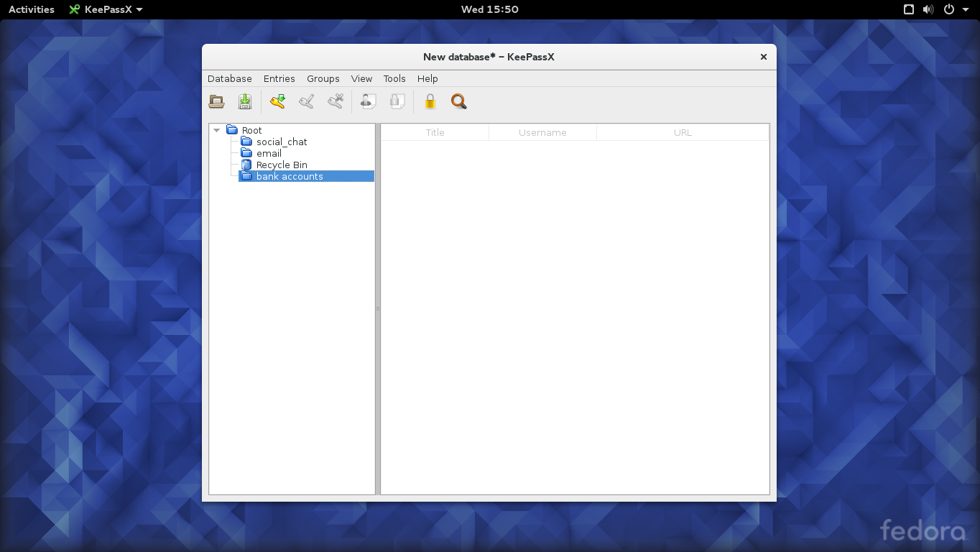The height and width of the screenshot is (552, 980).
Task: Collapse the Root group tree arrow
Action: coord(217,130)
